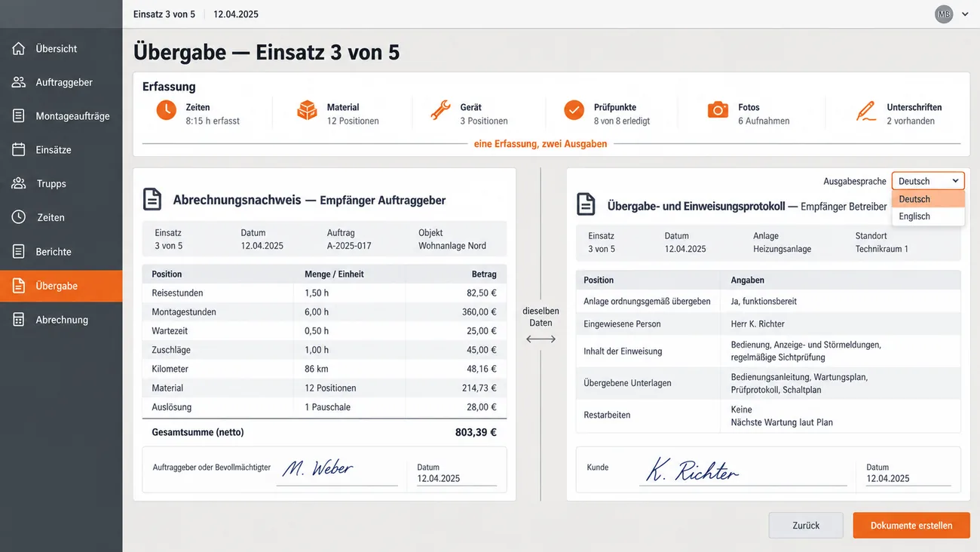Screen dimensions: 980x552
Task: Click the Übersicht home icon
Action: pos(19,48)
